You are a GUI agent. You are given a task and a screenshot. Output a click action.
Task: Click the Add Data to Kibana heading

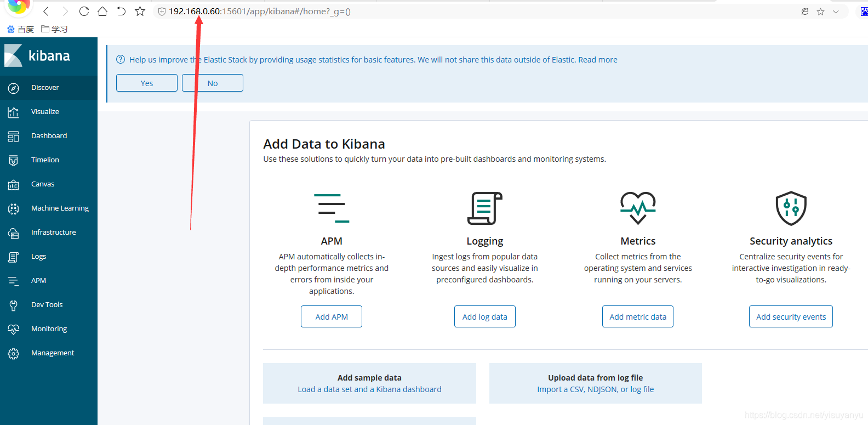pos(324,144)
